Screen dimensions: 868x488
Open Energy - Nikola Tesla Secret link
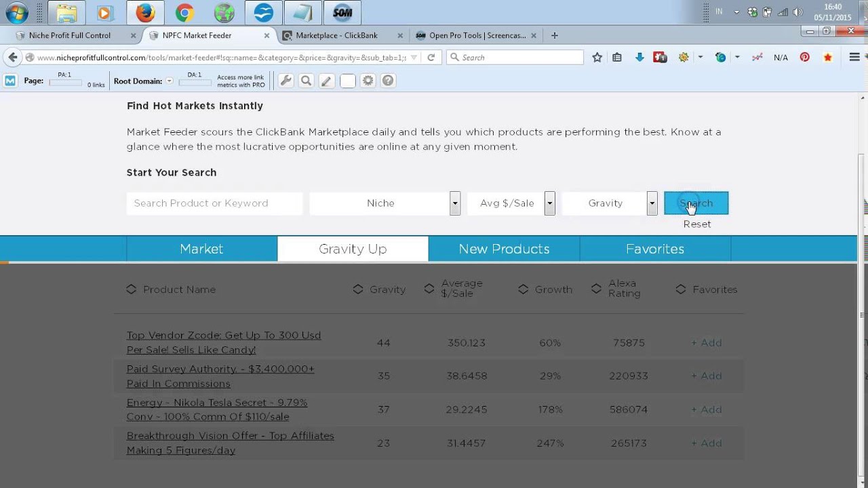[x=217, y=409]
